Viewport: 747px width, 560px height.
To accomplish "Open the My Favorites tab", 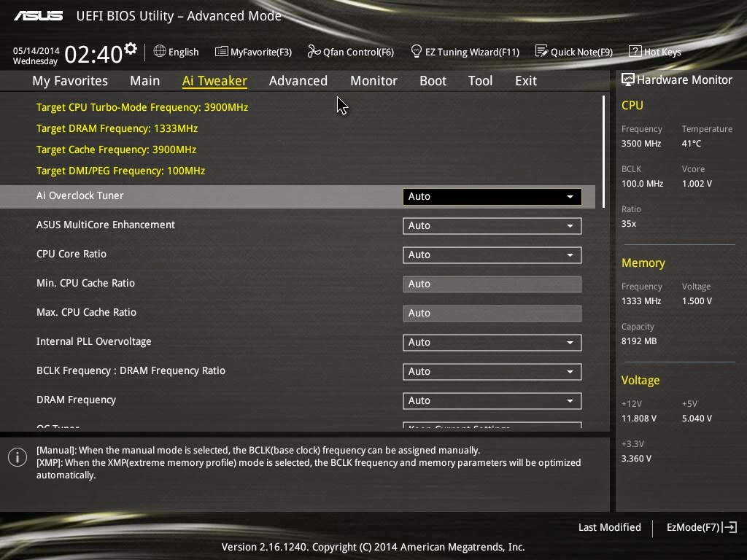I will pyautogui.click(x=70, y=80).
